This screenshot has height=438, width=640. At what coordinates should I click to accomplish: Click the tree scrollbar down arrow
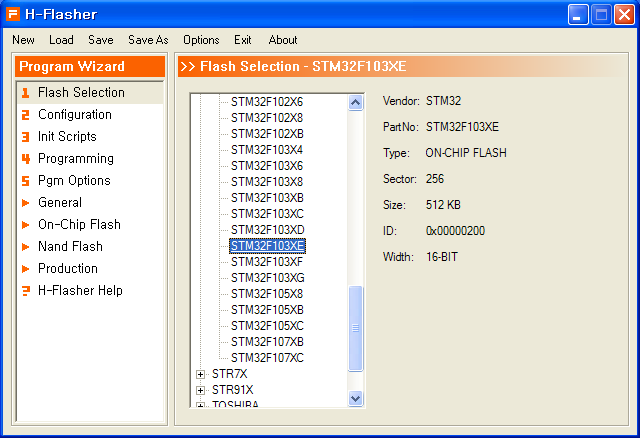pyautogui.click(x=356, y=398)
